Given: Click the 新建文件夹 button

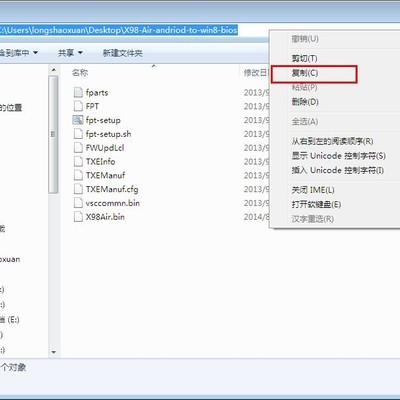Looking at the screenshot, I should coord(122,53).
